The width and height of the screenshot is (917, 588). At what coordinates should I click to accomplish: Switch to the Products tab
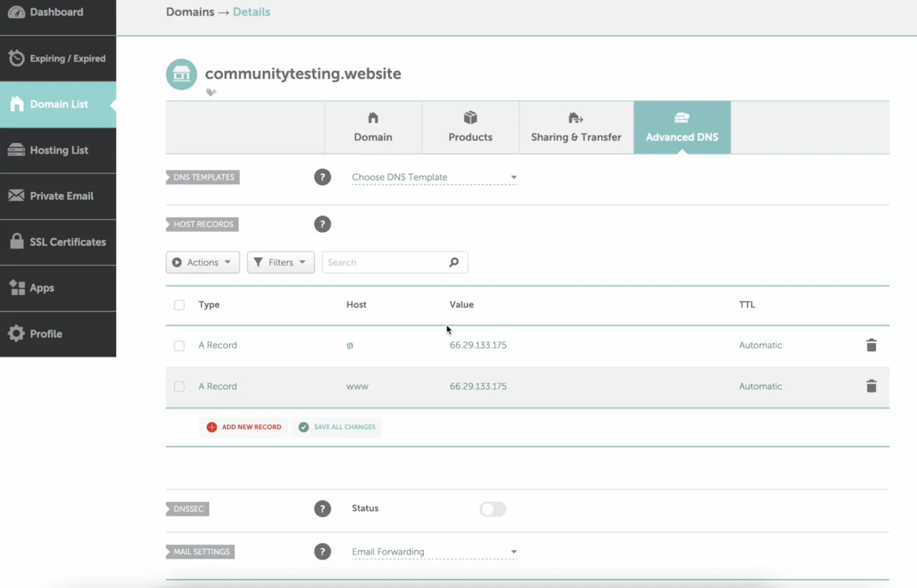(471, 127)
